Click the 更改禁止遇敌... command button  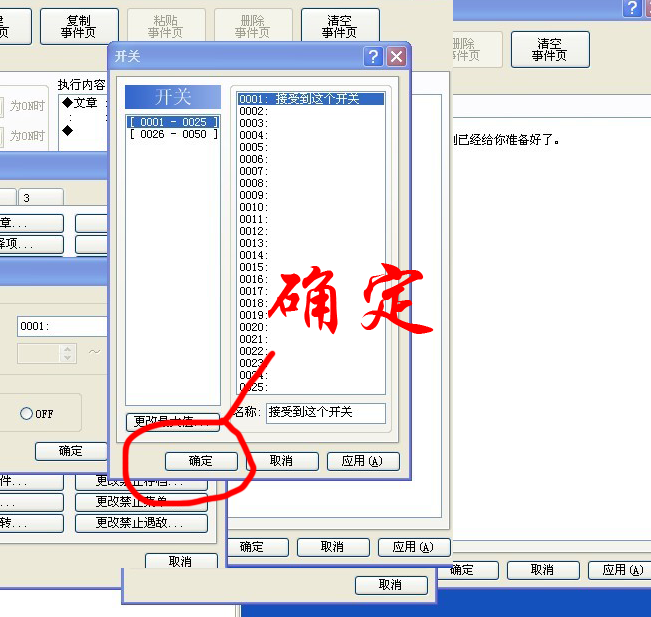point(141,523)
